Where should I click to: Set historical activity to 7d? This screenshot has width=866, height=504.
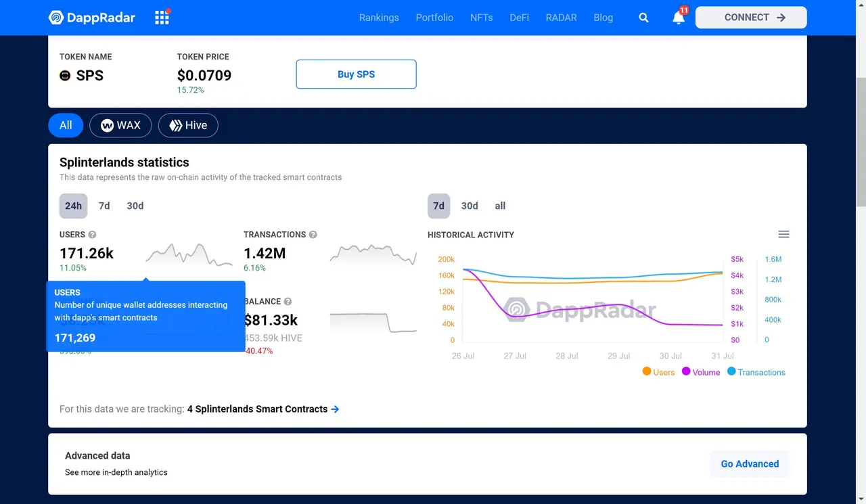[x=438, y=206]
